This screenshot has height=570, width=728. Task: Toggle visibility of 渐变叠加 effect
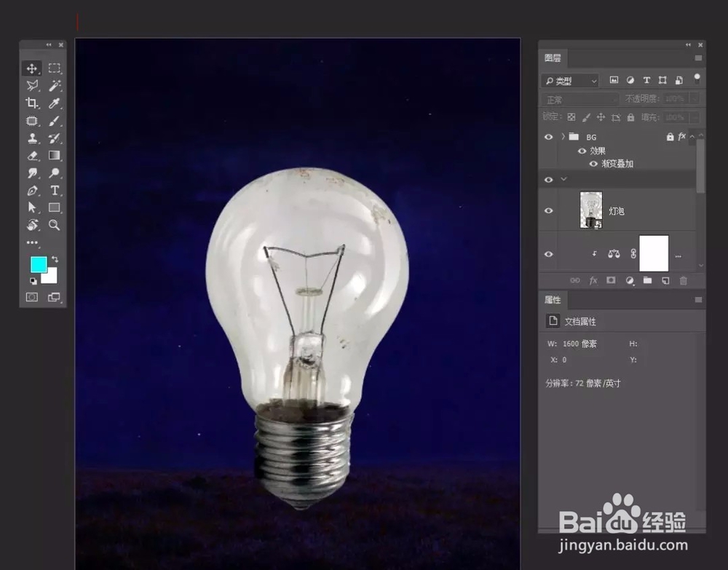(x=593, y=164)
